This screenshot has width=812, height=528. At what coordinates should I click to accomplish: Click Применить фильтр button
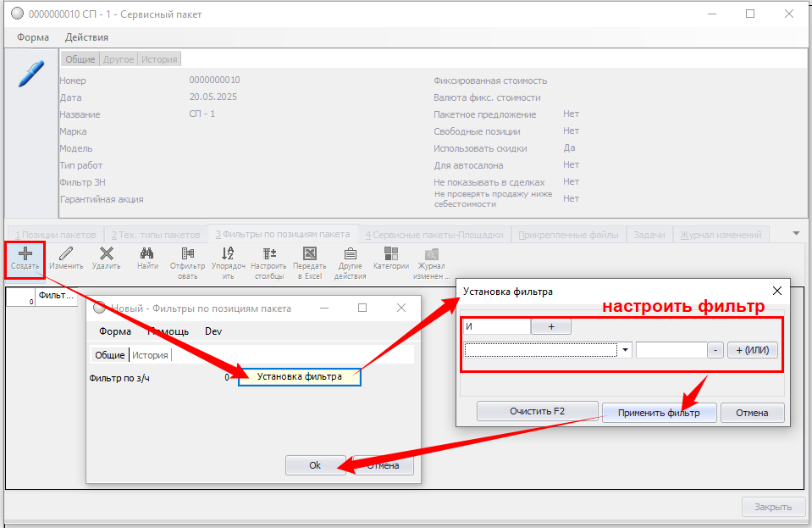coord(660,413)
